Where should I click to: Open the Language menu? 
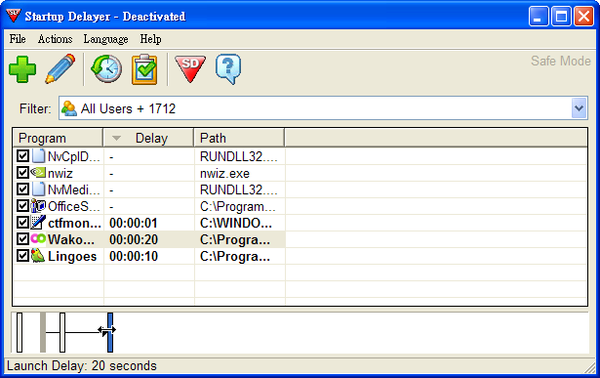click(x=106, y=39)
